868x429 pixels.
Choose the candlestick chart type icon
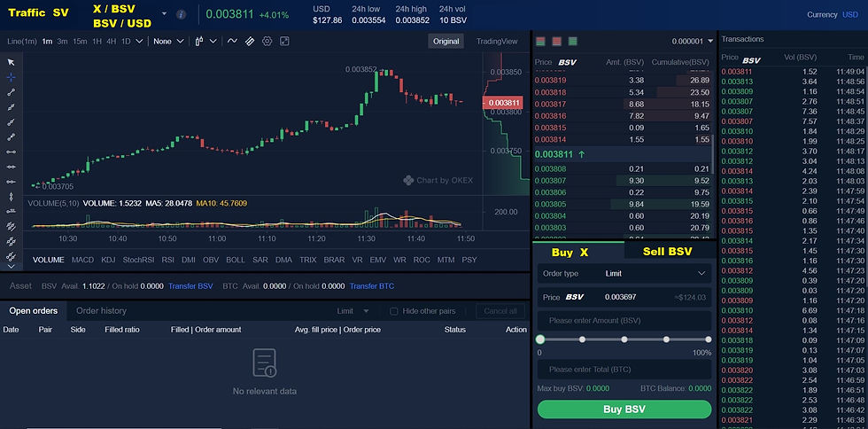[200, 41]
